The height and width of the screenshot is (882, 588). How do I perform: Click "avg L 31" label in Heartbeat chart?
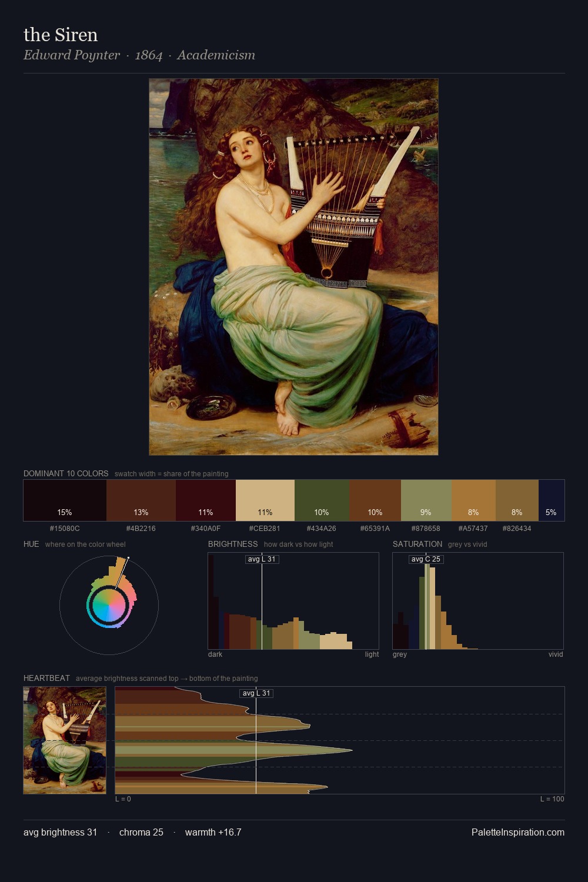(256, 693)
